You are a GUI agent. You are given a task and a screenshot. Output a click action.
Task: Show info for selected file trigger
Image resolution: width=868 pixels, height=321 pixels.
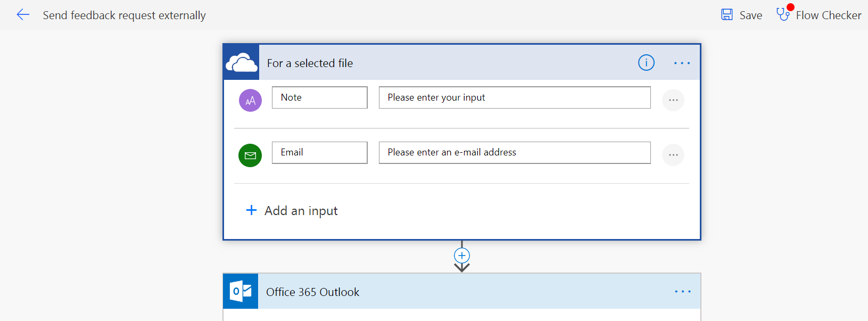pos(646,63)
